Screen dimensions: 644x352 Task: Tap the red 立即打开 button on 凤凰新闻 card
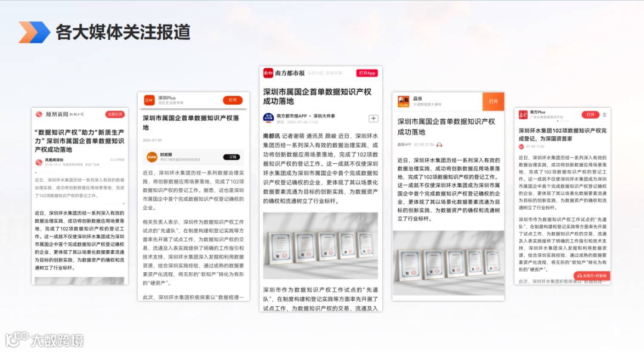114,114
